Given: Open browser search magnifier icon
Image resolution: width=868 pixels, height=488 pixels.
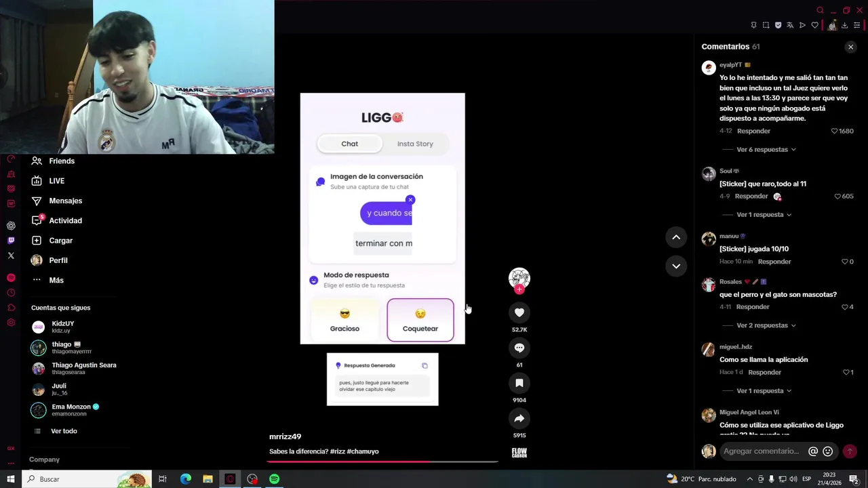Looking at the screenshot, I should pos(820,10).
